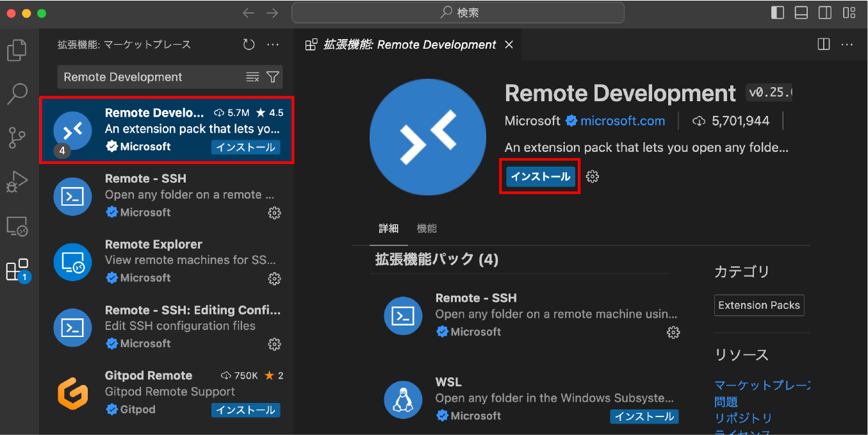Screen dimensions: 868x435
Task: Click the 4.5 star rating in list
Action: tap(270, 113)
